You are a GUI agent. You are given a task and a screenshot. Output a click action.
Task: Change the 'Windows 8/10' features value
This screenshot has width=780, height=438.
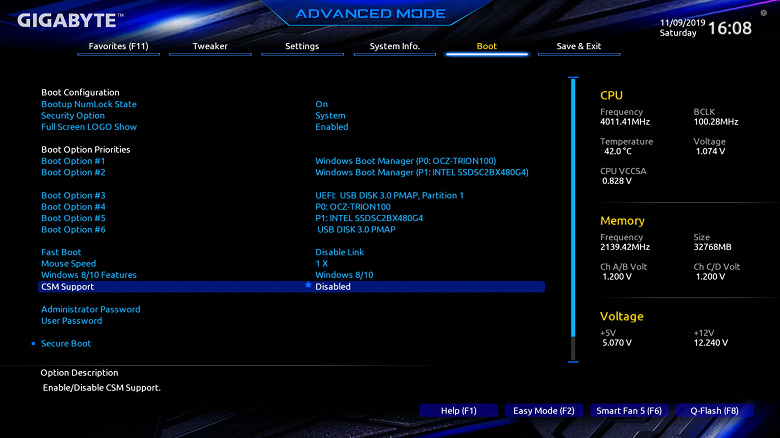coord(344,275)
